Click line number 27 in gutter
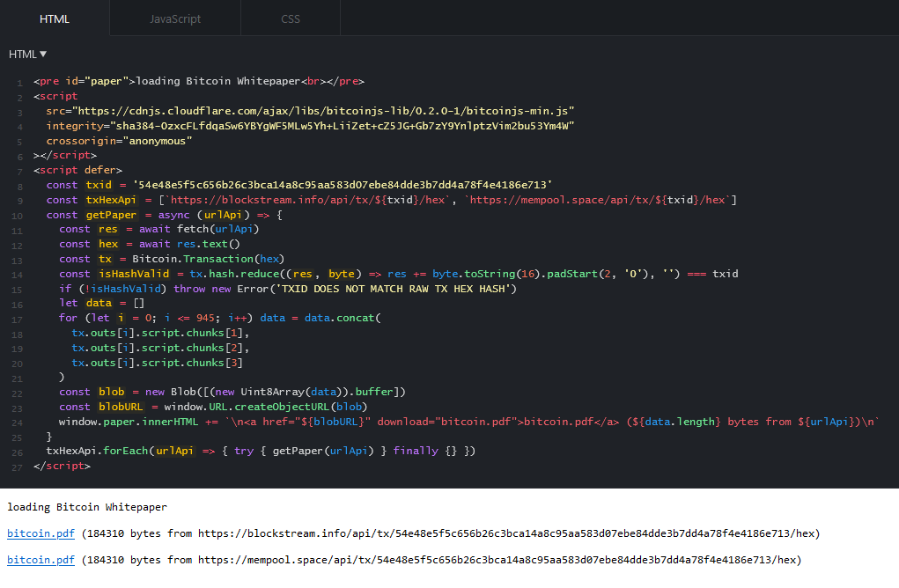 (18, 467)
